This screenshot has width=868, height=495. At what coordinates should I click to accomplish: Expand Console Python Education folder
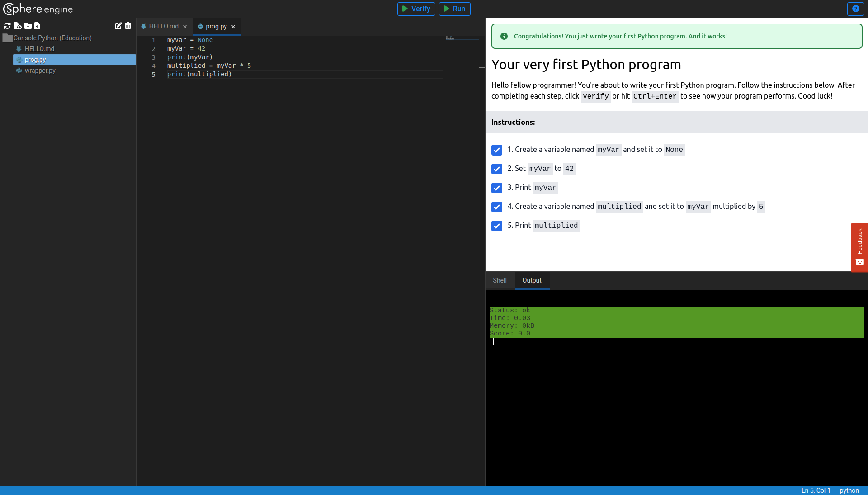point(8,38)
